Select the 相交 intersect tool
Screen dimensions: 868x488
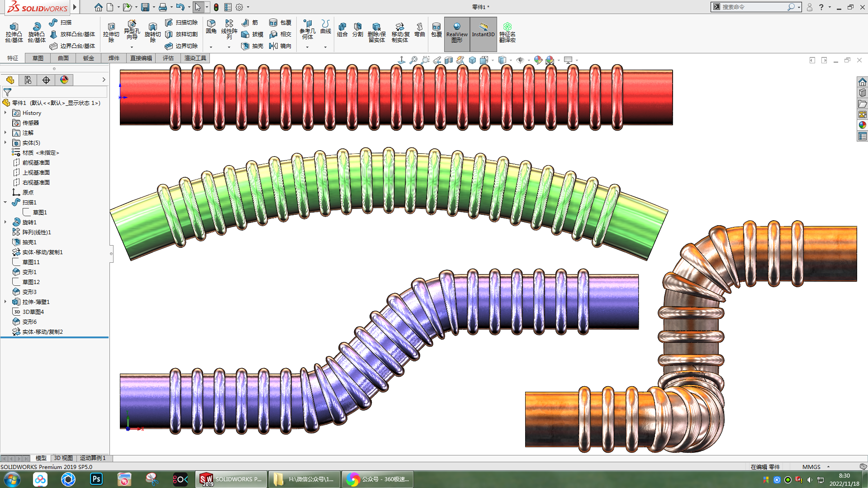click(x=280, y=34)
